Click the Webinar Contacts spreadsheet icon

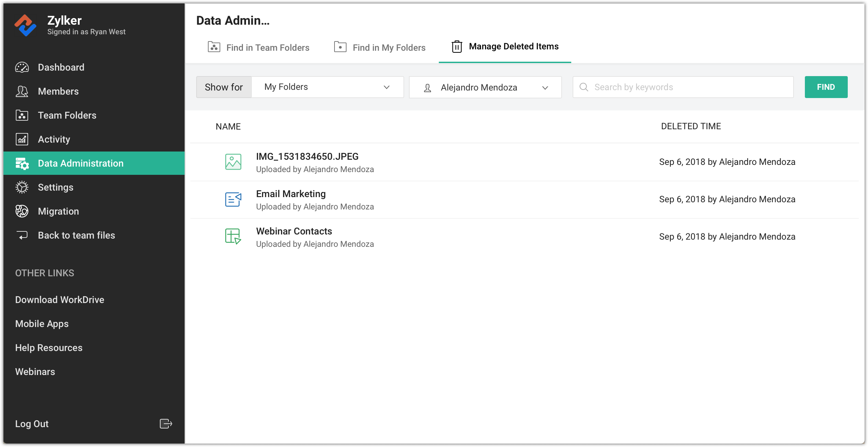(233, 237)
